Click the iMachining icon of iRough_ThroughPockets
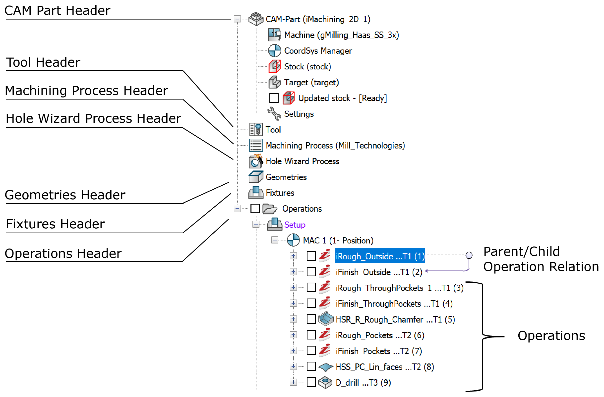Screen dimensions: 604x397 (325, 287)
